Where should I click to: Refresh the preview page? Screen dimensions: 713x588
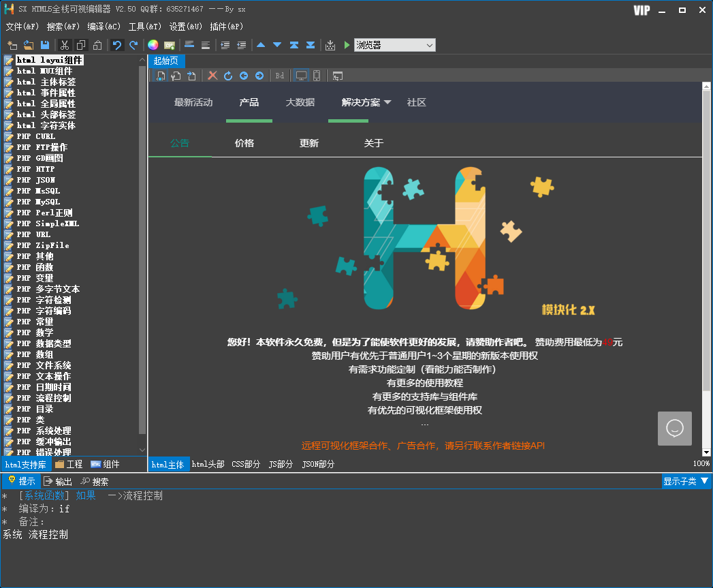click(x=228, y=76)
